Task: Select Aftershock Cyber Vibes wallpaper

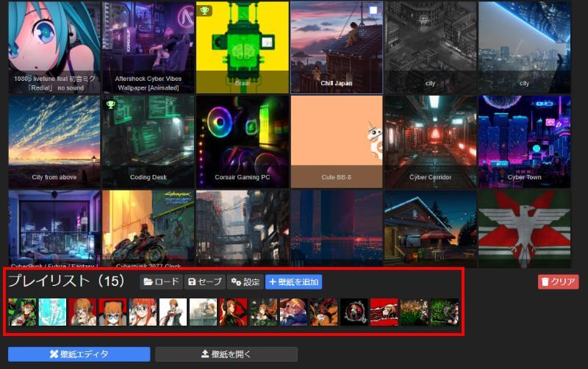Action: click(x=148, y=47)
